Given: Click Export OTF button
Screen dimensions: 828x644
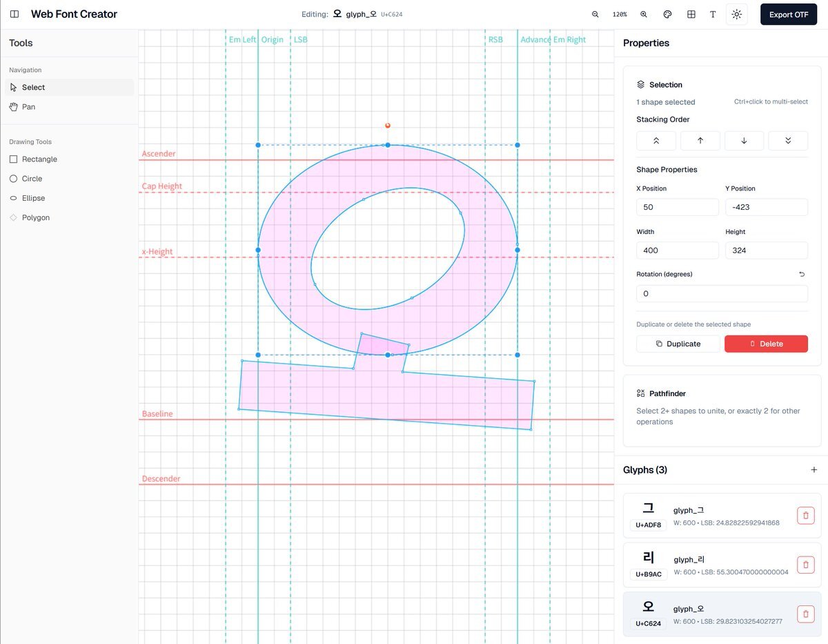Looking at the screenshot, I should [x=789, y=14].
